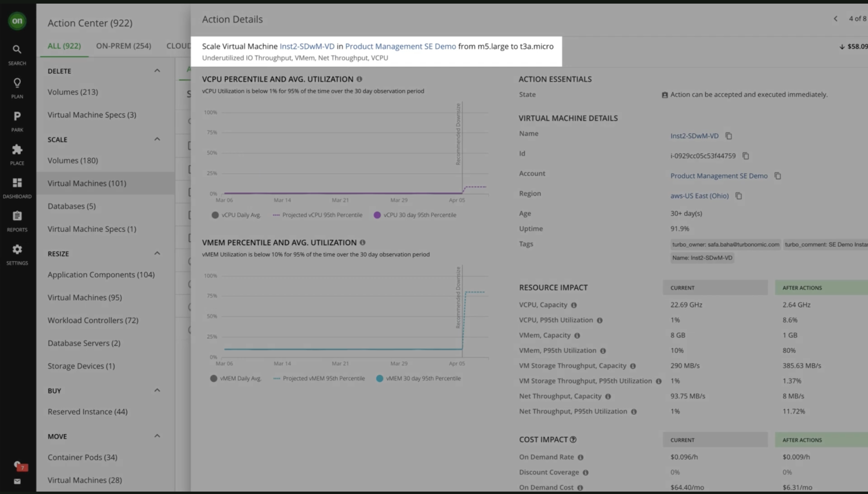This screenshot has height=494, width=868.
Task: Collapse the SCALE category section
Action: 157,139
